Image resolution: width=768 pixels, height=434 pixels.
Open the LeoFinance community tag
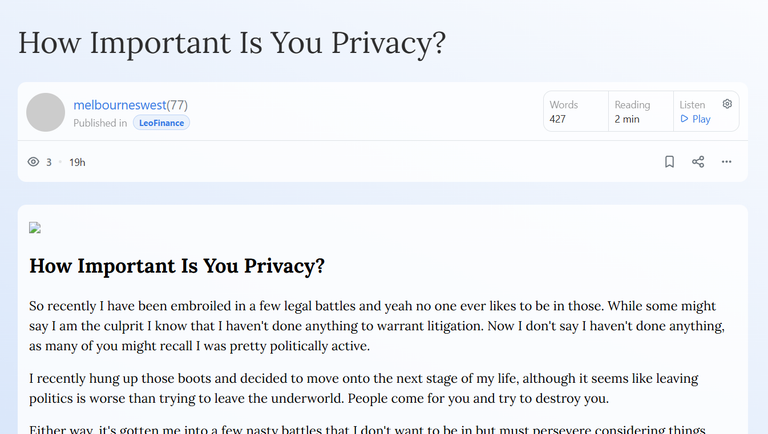click(161, 123)
